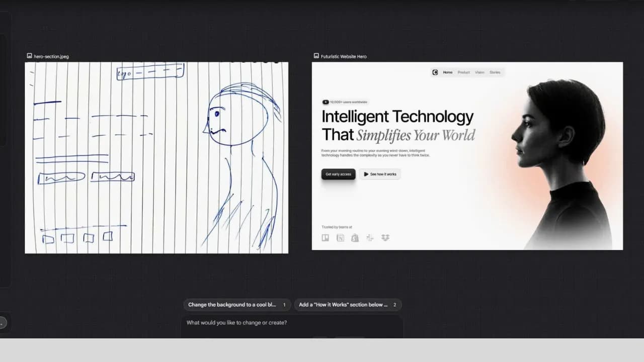Click the See how it works button
Screen dimensions: 644x362
coord(380,174)
